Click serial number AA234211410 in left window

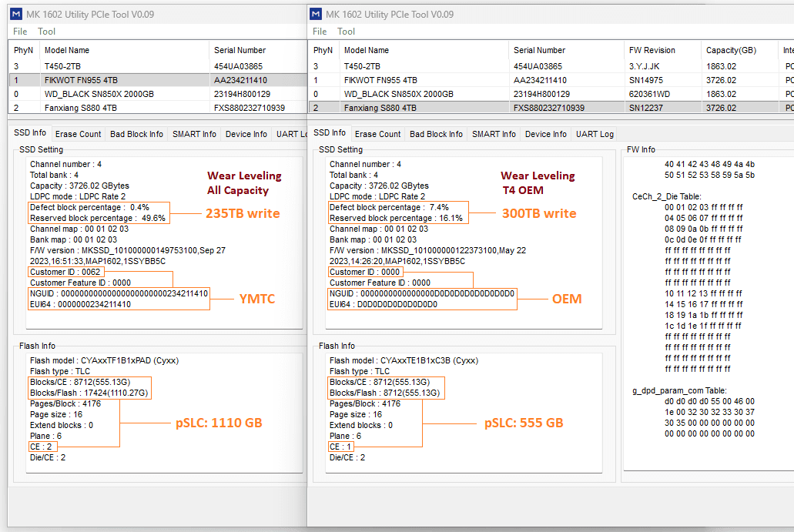240,80
